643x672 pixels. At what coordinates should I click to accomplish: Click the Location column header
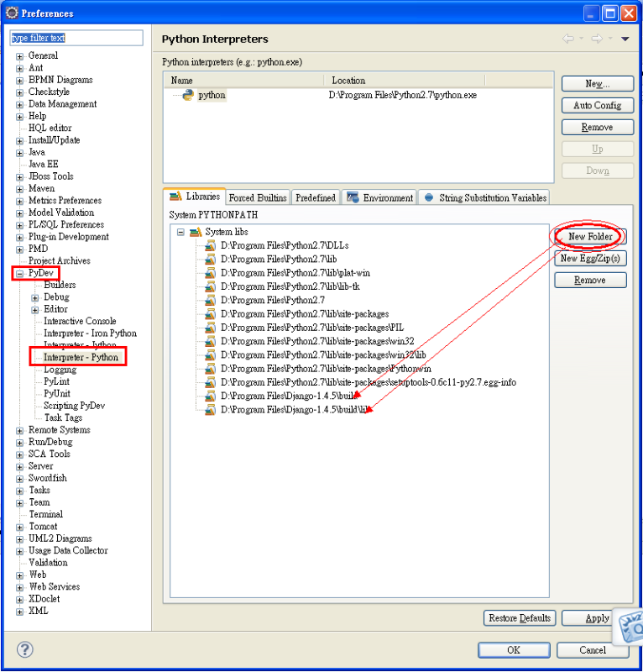(x=405, y=81)
